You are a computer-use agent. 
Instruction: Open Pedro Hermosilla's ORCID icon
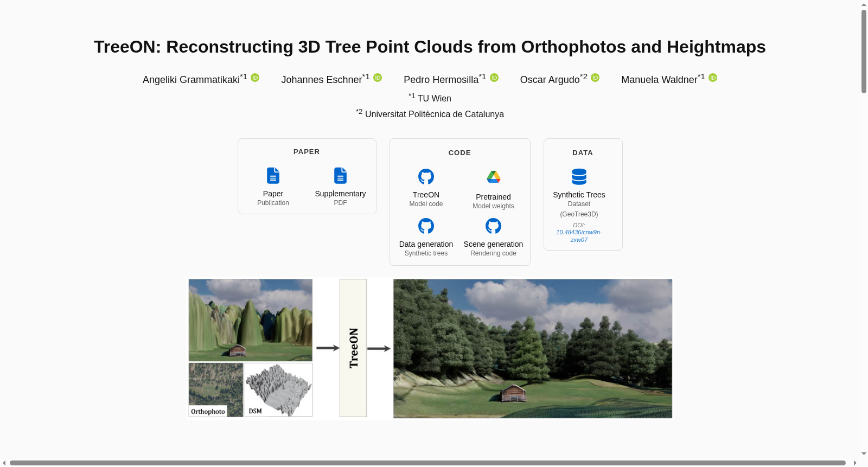click(x=494, y=78)
